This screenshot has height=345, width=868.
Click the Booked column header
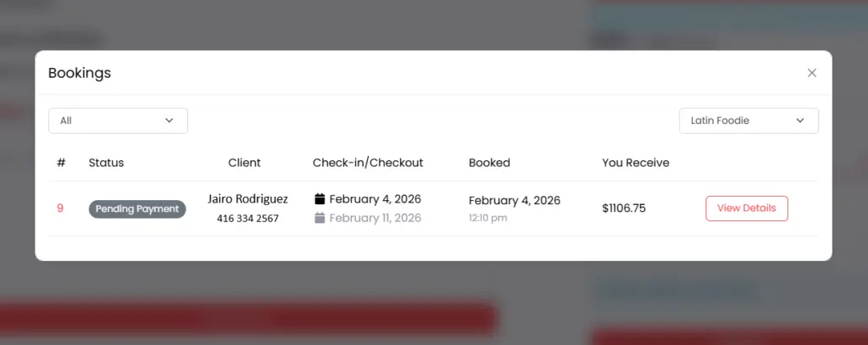[x=489, y=163]
